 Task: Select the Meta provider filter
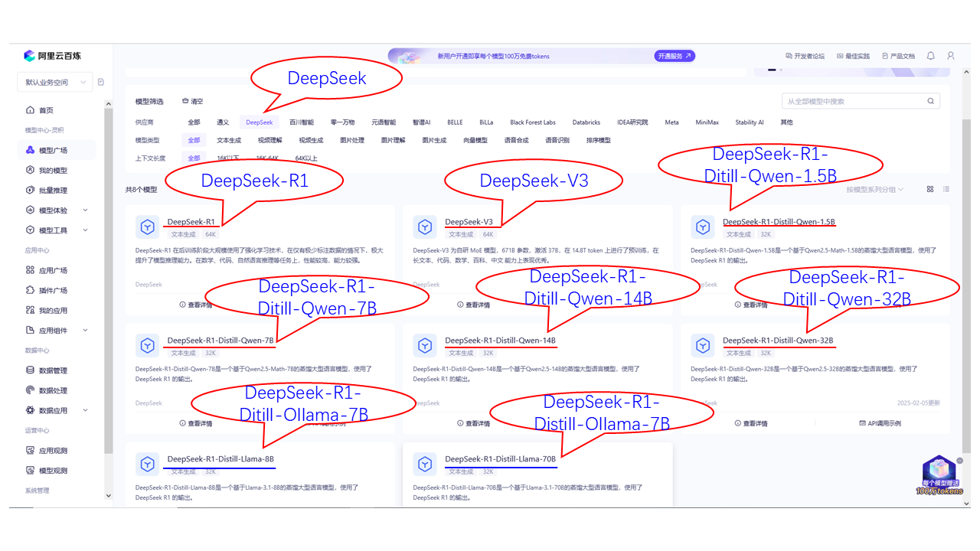[x=671, y=122]
